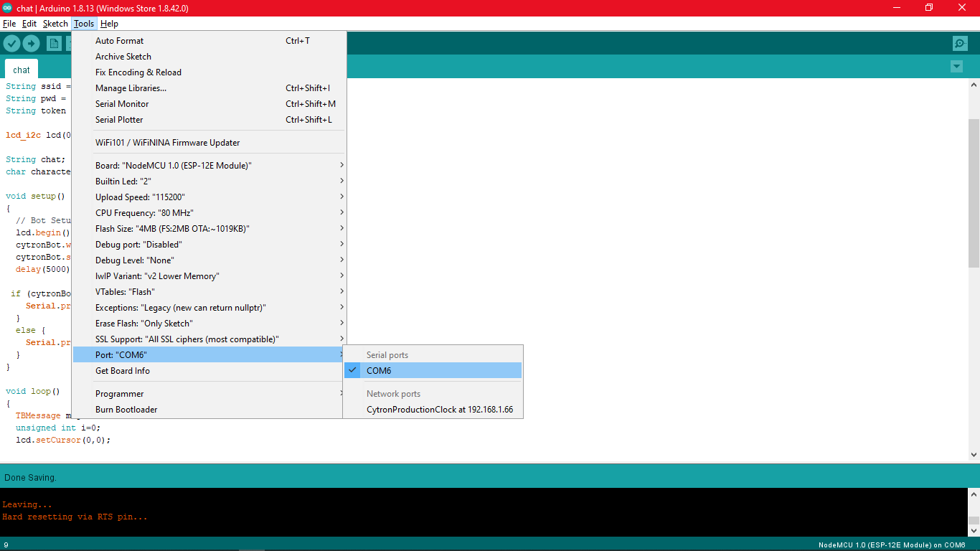Click editor scrollbar down arrow
Viewport: 980px width, 551px height.
point(974,455)
